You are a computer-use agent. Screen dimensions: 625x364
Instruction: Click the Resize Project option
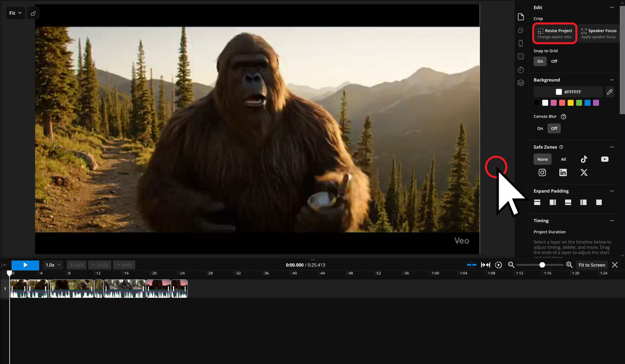point(554,33)
